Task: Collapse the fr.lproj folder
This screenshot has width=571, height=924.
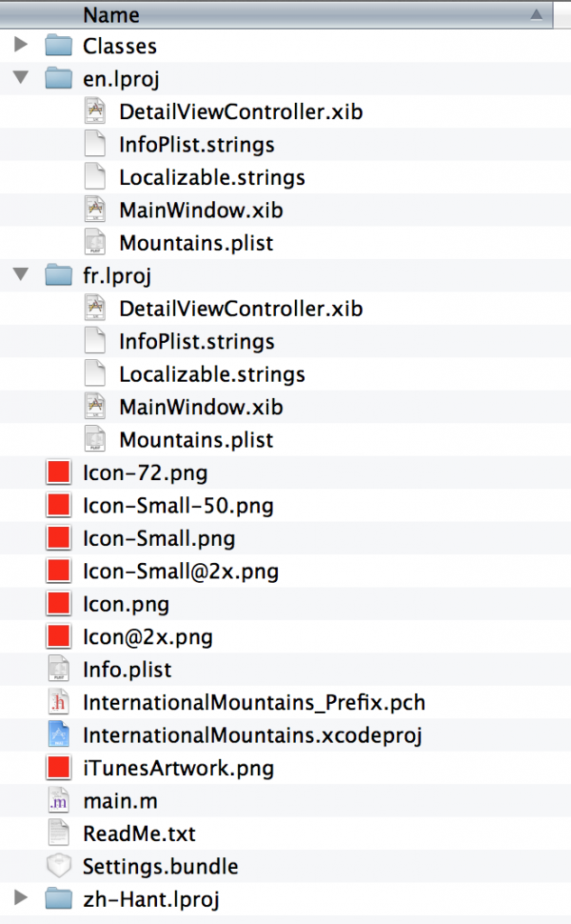Action: point(21,274)
